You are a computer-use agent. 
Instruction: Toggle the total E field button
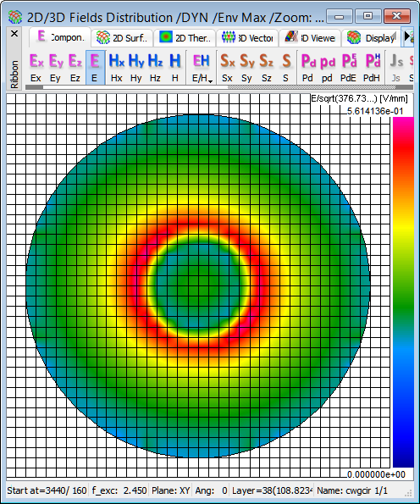95,68
